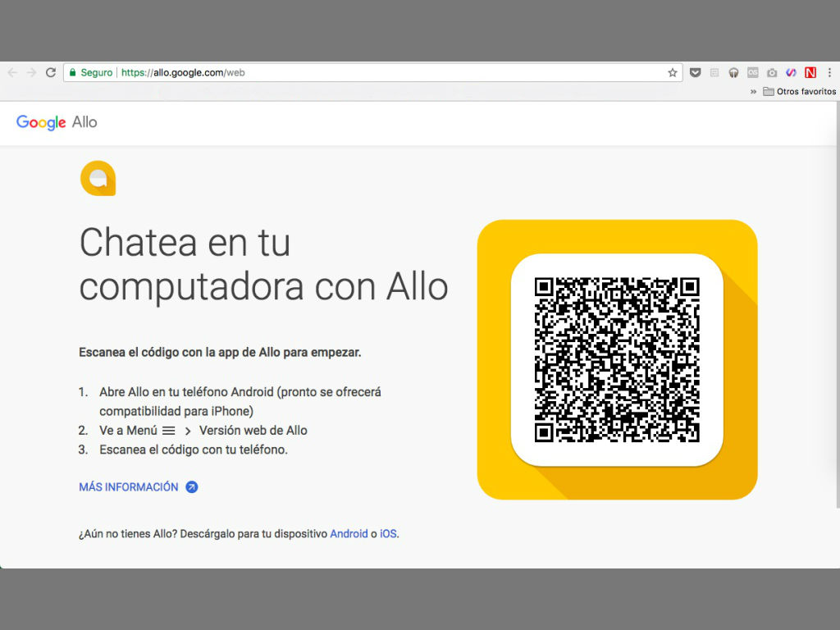The height and width of the screenshot is (630, 840).
Task: Open the Pocket extension icon
Action: tap(696, 72)
